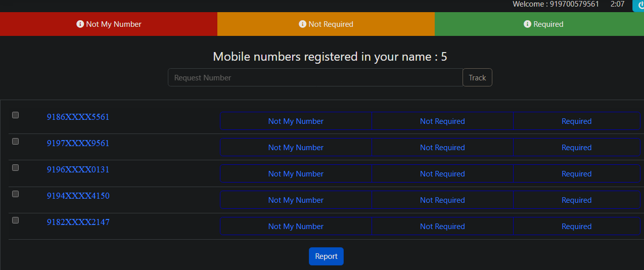Viewport: 644px width, 270px height.
Task: Pick Not Required for 9182XXXX2147
Action: (x=442, y=227)
